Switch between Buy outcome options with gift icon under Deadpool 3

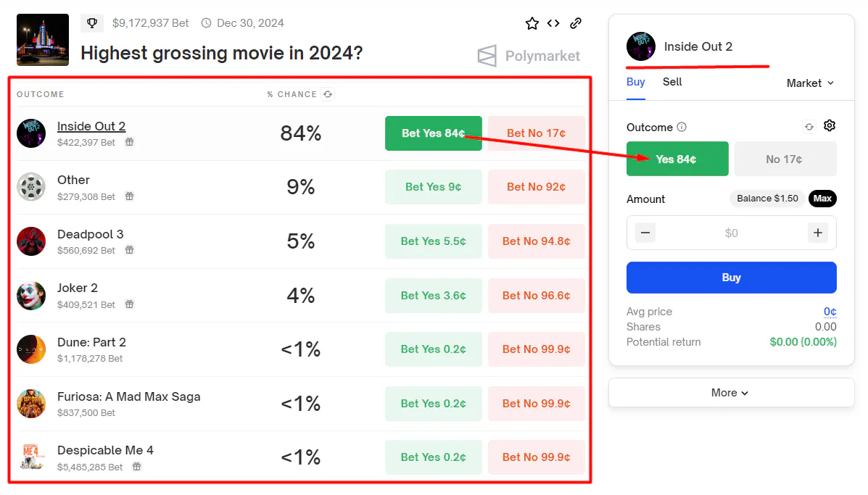click(x=129, y=251)
